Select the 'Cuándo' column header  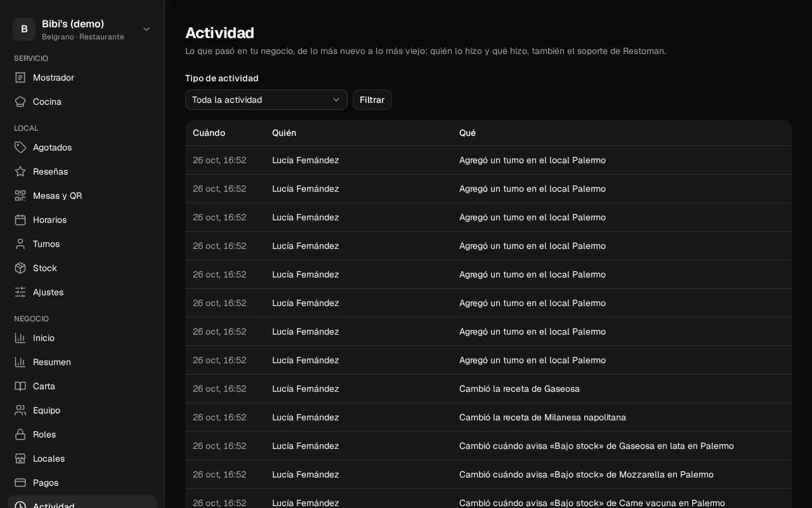(x=209, y=133)
